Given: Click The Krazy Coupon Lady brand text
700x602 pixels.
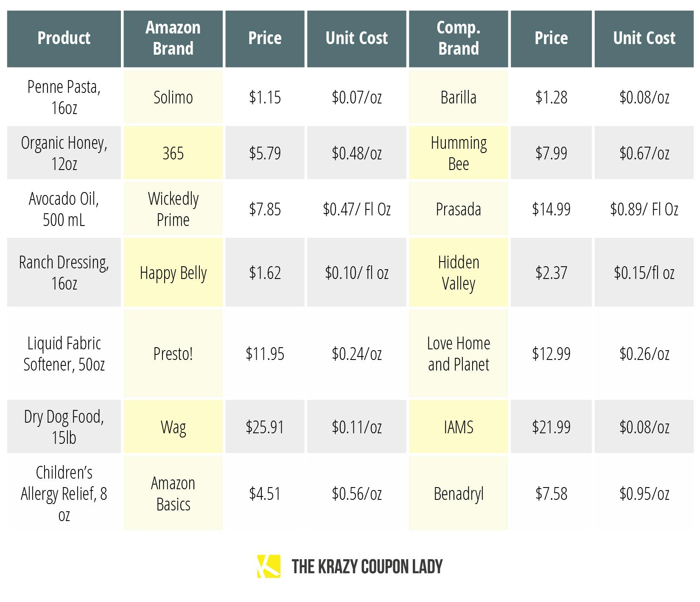Looking at the screenshot, I should [367, 566].
